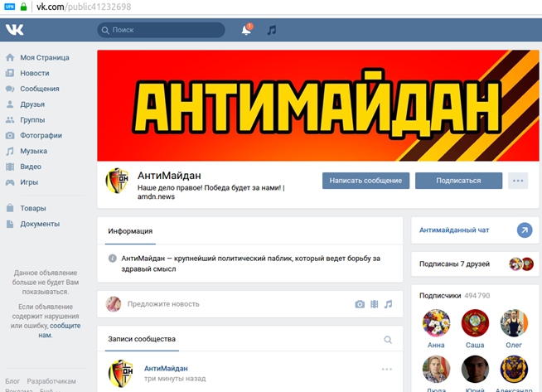
Task: Click the browser address bar URL
Action: pos(84,7)
